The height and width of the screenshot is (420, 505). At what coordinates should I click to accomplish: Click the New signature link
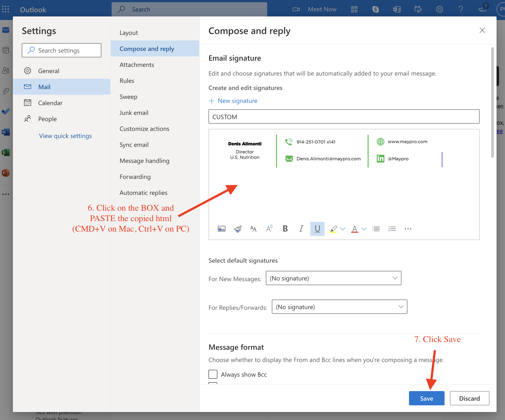[x=237, y=101]
